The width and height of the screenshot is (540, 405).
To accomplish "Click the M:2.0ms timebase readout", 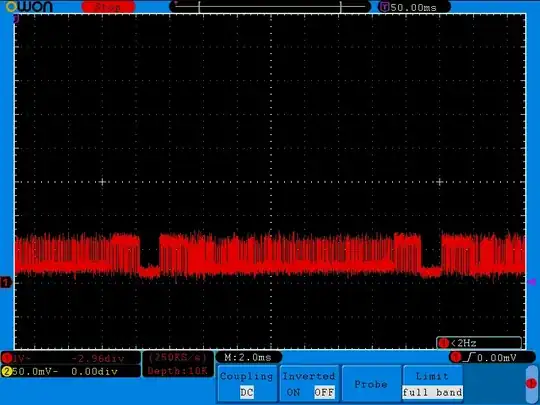I will click(x=248, y=357).
